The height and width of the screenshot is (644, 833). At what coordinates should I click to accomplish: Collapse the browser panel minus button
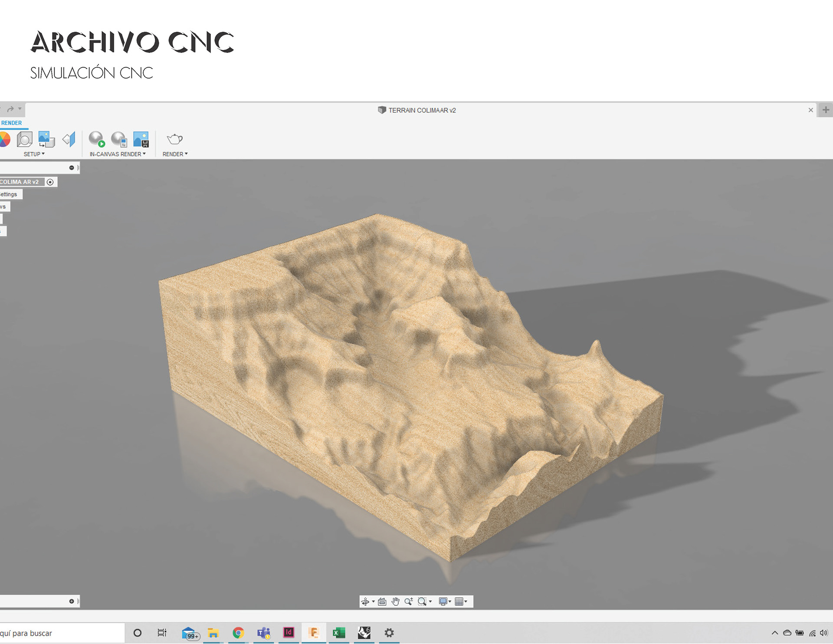pos(72,168)
